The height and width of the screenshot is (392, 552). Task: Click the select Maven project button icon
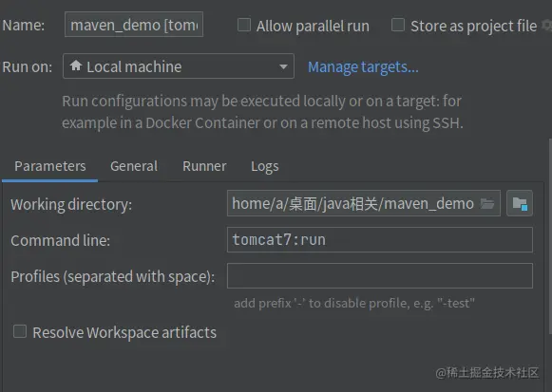click(x=520, y=203)
